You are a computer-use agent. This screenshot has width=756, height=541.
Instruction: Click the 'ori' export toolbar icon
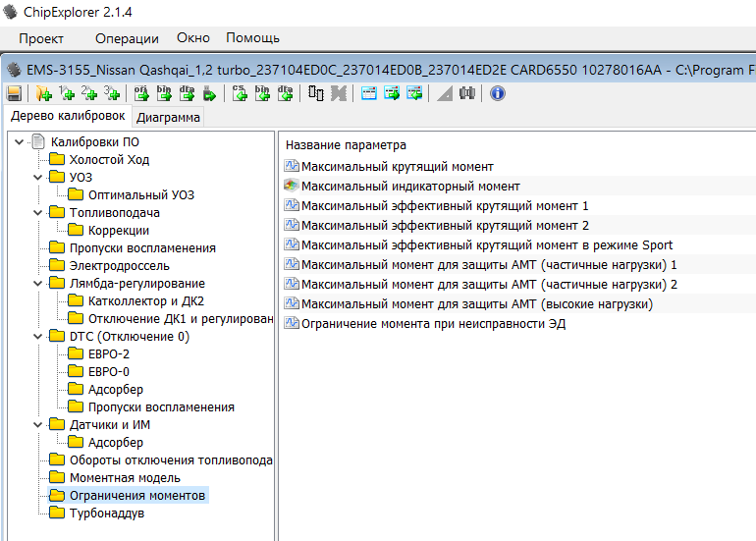pyautogui.click(x=140, y=93)
